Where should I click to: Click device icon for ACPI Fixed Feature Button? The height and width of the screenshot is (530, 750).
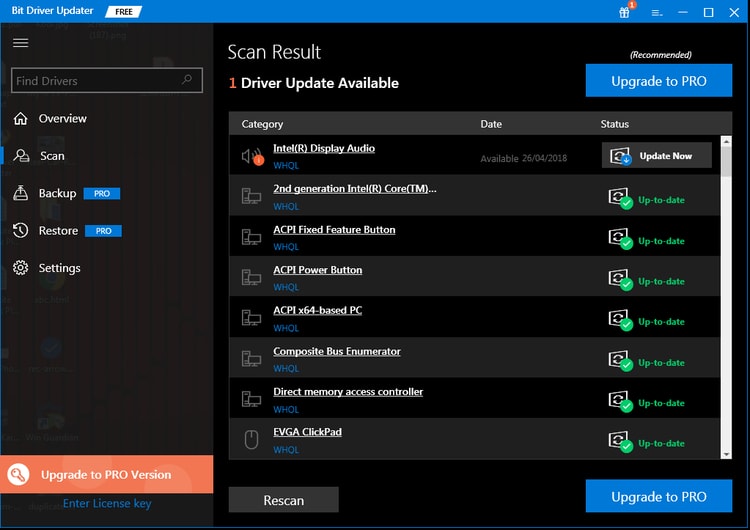[x=251, y=237]
